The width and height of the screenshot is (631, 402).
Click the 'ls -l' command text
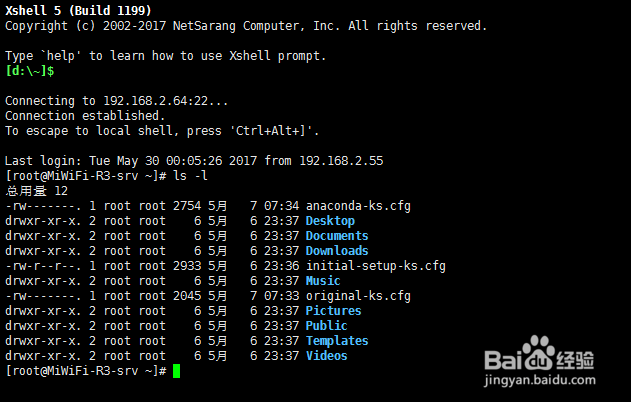190,176
